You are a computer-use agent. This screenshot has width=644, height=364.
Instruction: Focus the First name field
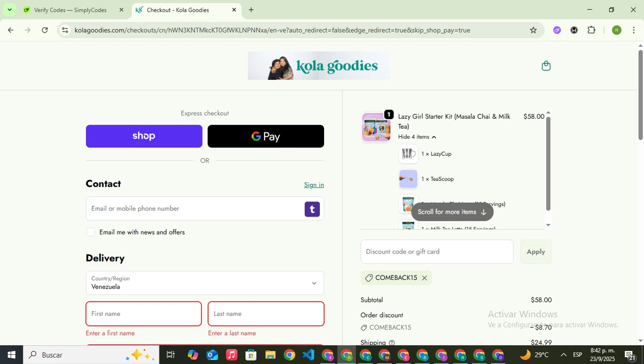coord(144,314)
